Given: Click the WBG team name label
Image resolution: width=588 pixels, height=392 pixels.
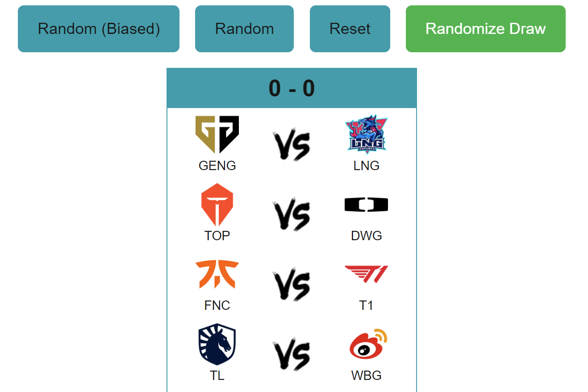Looking at the screenshot, I should [x=367, y=375].
